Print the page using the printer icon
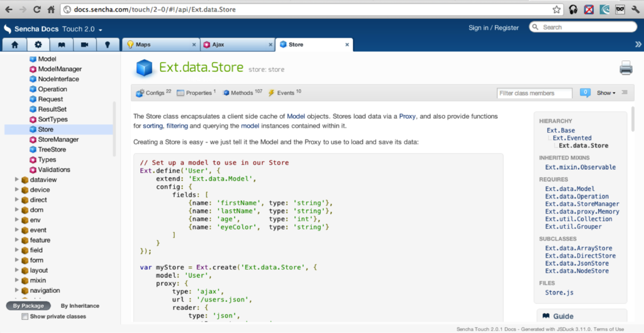Viewport: 644px width, 333px height. tap(626, 68)
